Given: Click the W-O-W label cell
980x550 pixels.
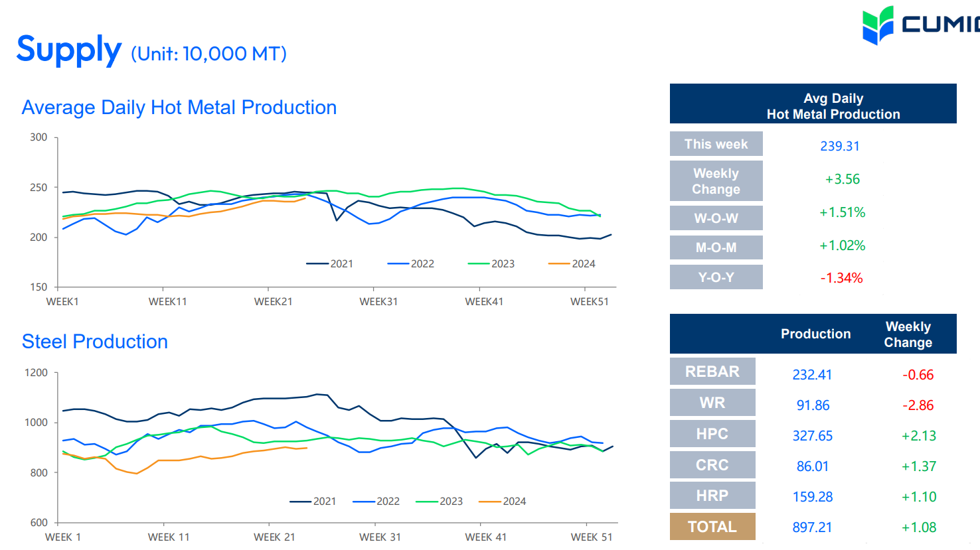Looking at the screenshot, I should pyautogui.click(x=716, y=218).
